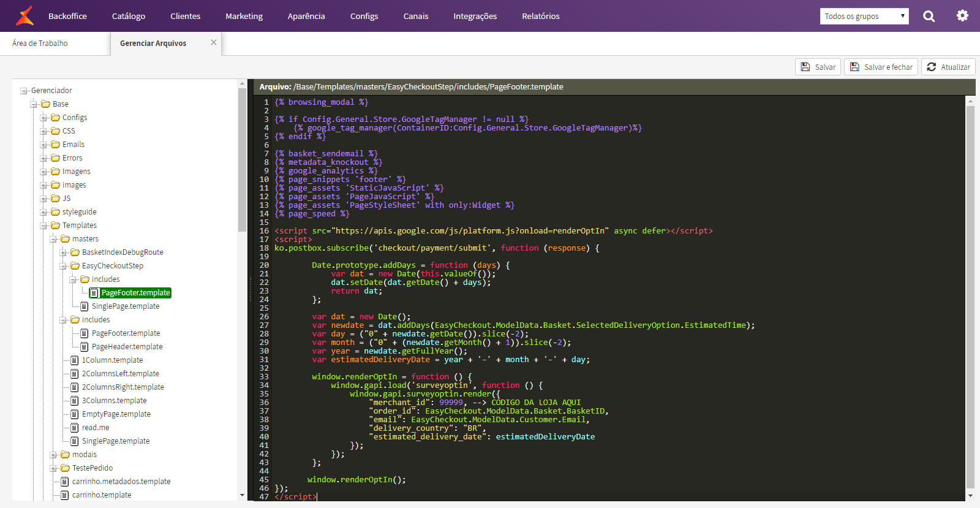Open the Catálogo menu
This screenshot has height=508, width=980.
(x=129, y=16)
